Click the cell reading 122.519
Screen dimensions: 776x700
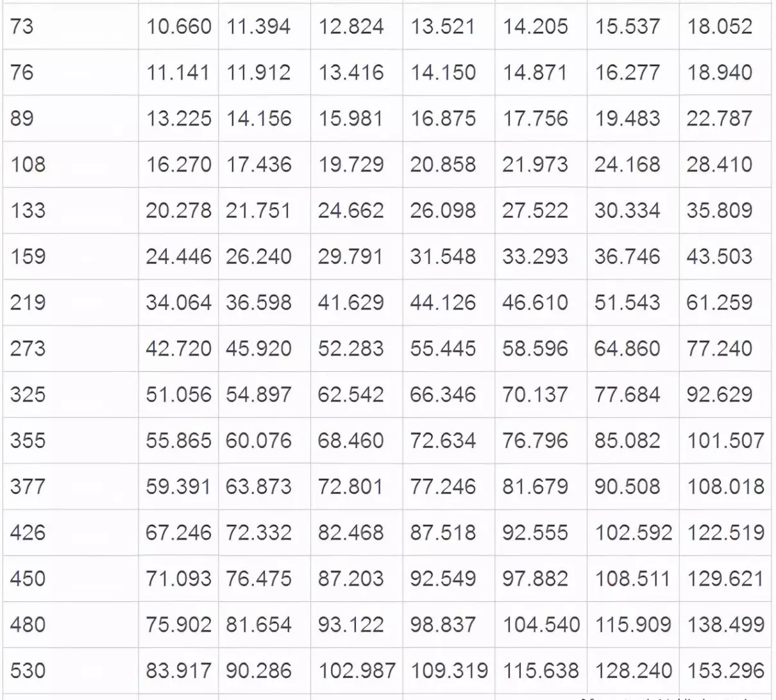click(x=725, y=533)
